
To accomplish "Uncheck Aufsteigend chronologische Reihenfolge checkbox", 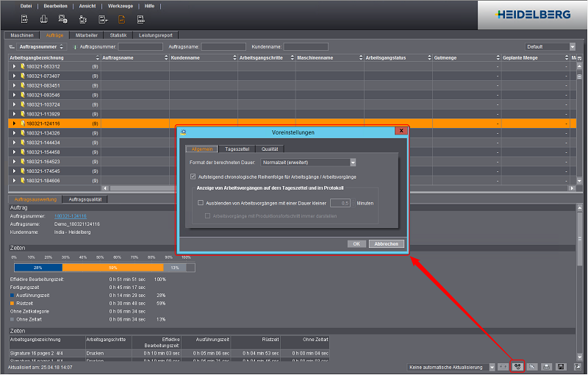I will pos(193,176).
